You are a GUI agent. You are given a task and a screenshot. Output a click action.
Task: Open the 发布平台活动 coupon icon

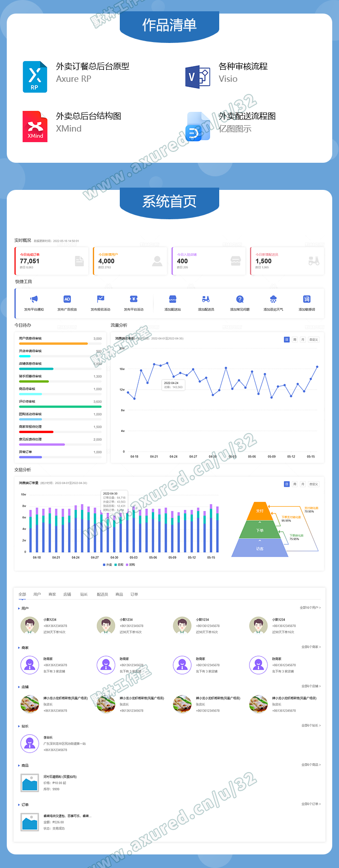(x=134, y=299)
